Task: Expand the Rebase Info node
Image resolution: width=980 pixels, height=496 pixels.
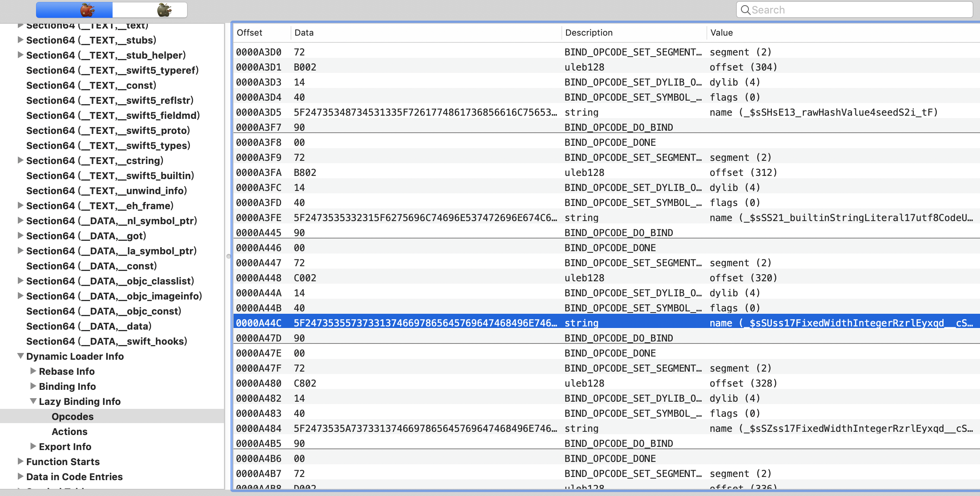Action: pyautogui.click(x=33, y=371)
